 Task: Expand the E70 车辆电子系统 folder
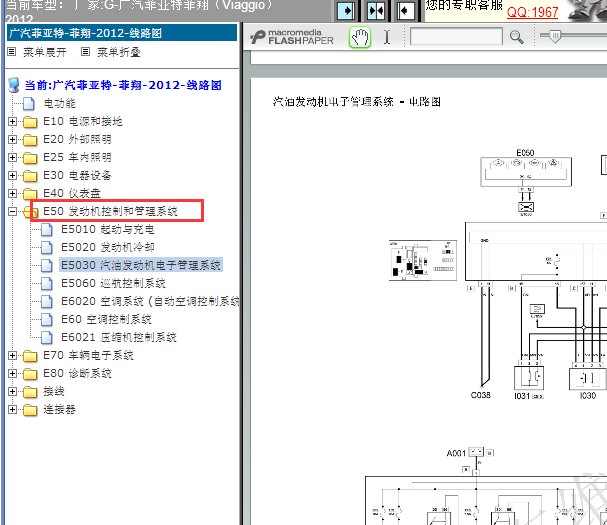(12, 355)
